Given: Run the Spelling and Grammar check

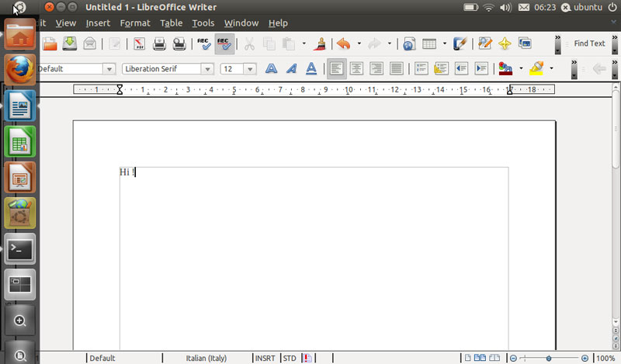Looking at the screenshot, I should (205, 44).
